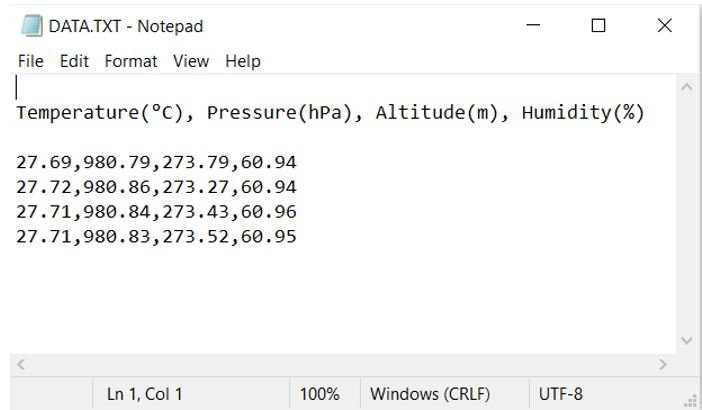Open the Format menu
Screen dimensions: 702x410
(131, 61)
